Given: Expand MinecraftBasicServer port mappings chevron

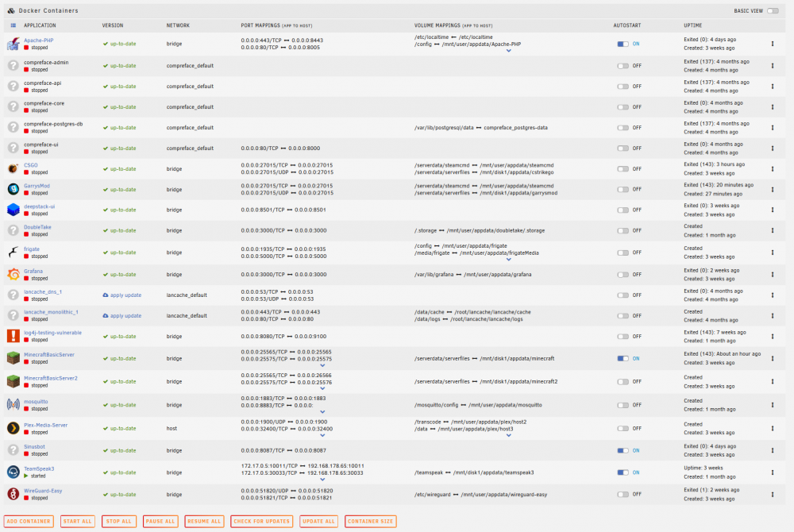Looking at the screenshot, I should (x=322, y=365).
